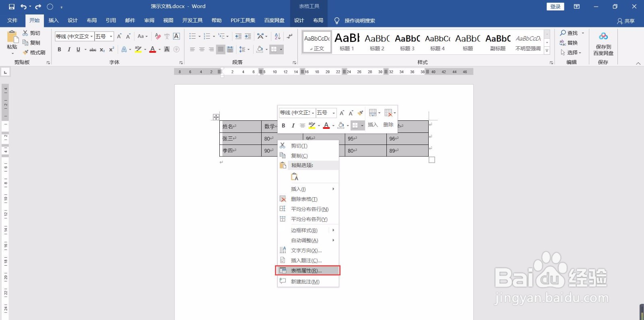Apply the 标题 1 style
This screenshot has height=320, width=644.
tap(347, 42)
